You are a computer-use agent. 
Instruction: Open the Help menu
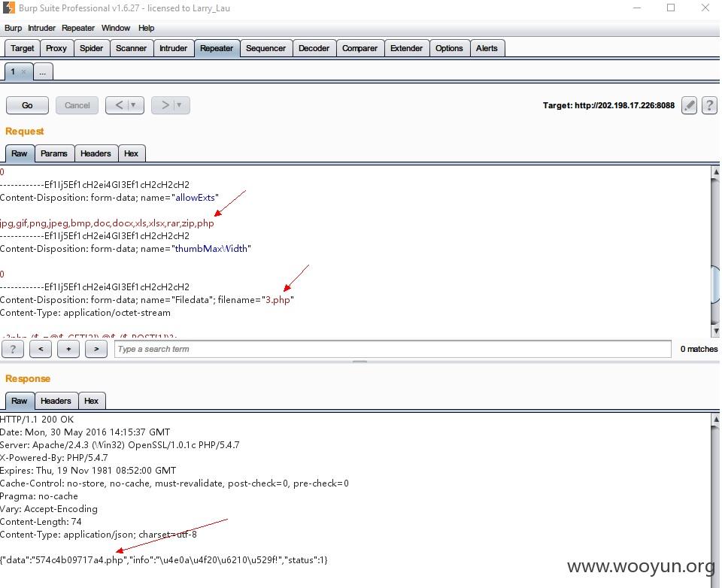(x=147, y=28)
